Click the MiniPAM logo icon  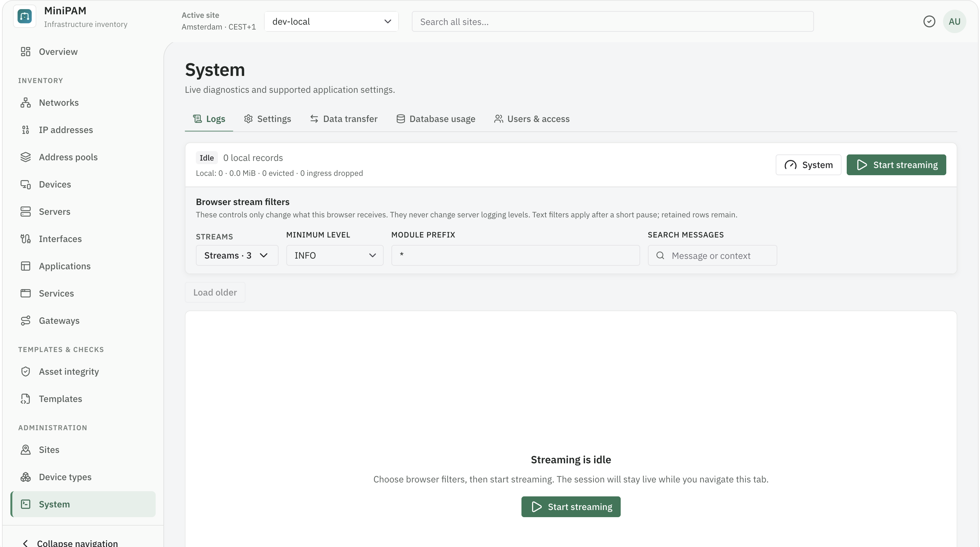point(25,17)
